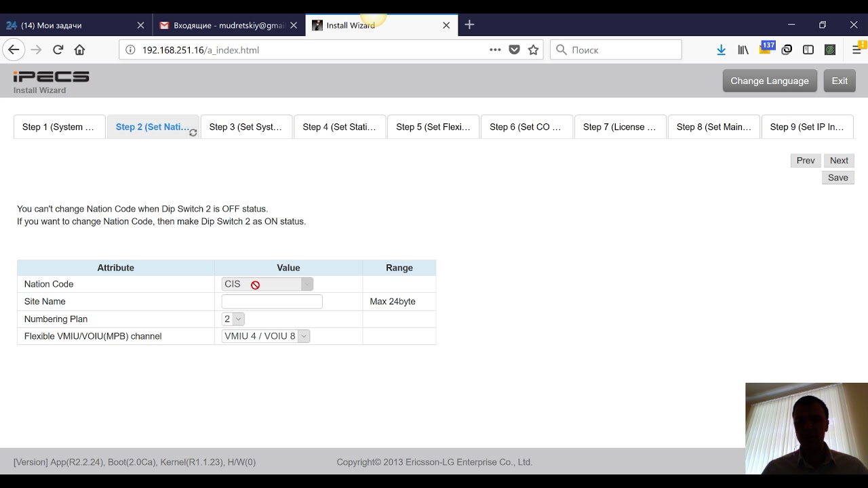The height and width of the screenshot is (488, 868).
Task: Open the Numbering Plan dropdown
Action: 233,319
